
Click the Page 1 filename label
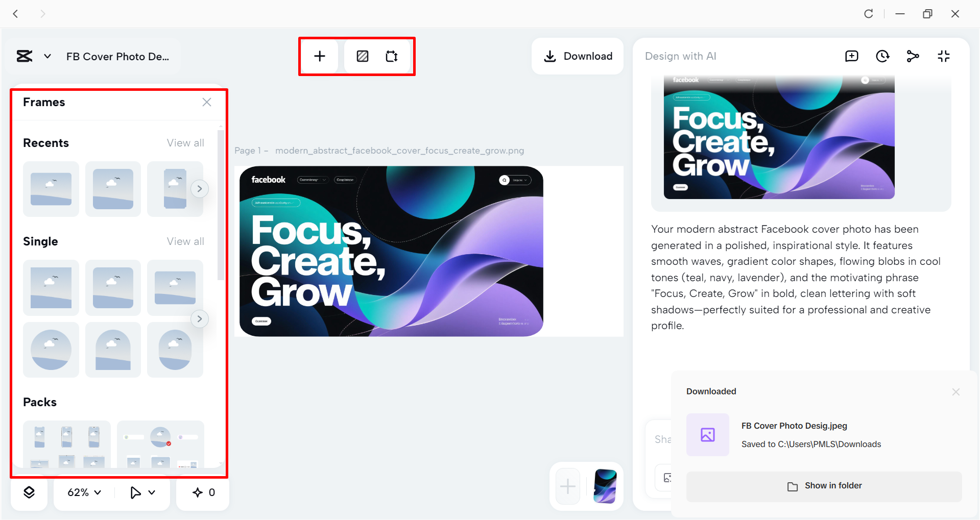click(379, 151)
